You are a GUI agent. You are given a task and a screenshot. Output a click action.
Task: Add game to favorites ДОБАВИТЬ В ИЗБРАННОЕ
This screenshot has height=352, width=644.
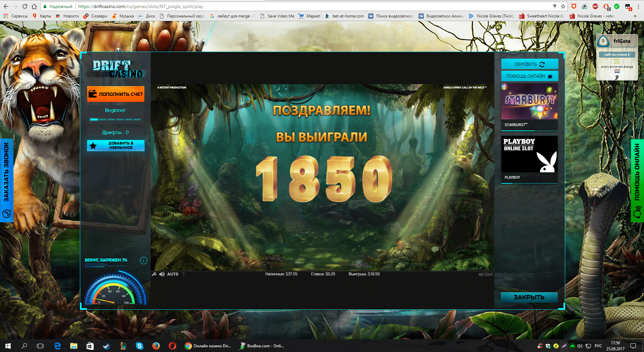[x=116, y=145]
